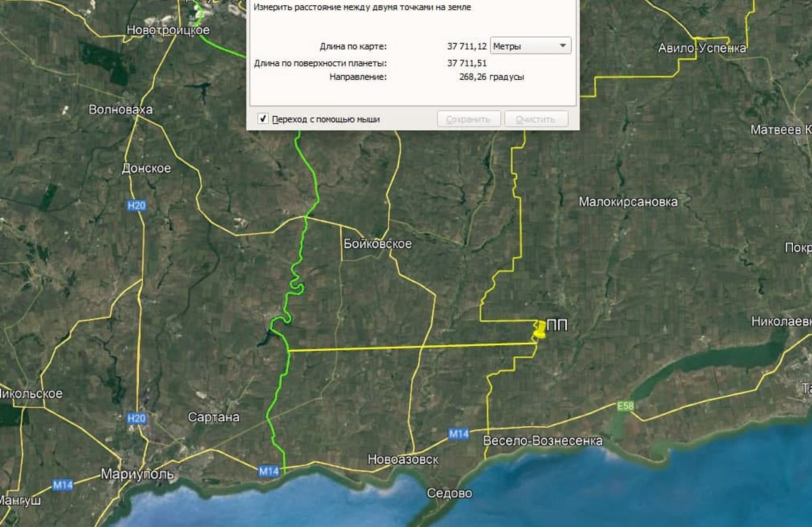Screen dimensions: 812x527
Task: Open the Метры units dropdown
Action: [x=530, y=46]
